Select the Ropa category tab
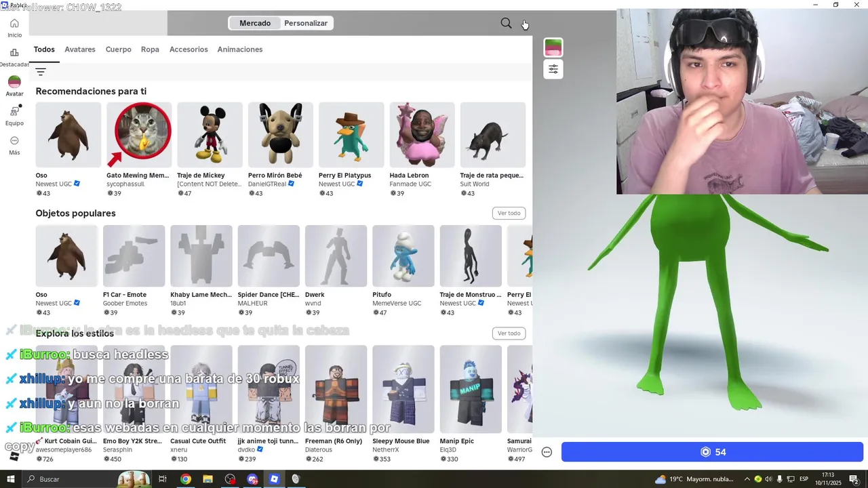The image size is (868, 488). [150, 49]
